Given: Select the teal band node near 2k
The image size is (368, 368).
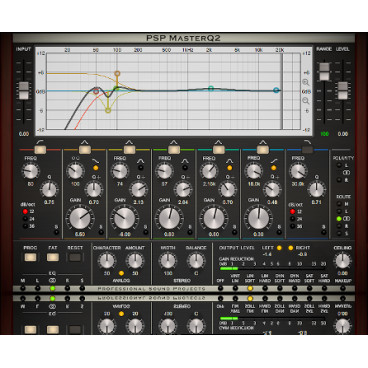Looking at the screenshot, I should tap(211, 88).
